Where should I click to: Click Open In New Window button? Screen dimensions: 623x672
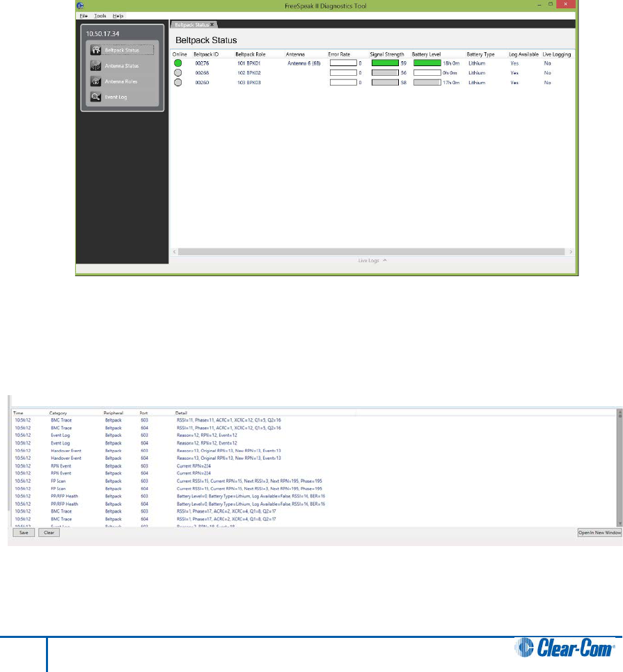pyautogui.click(x=599, y=533)
